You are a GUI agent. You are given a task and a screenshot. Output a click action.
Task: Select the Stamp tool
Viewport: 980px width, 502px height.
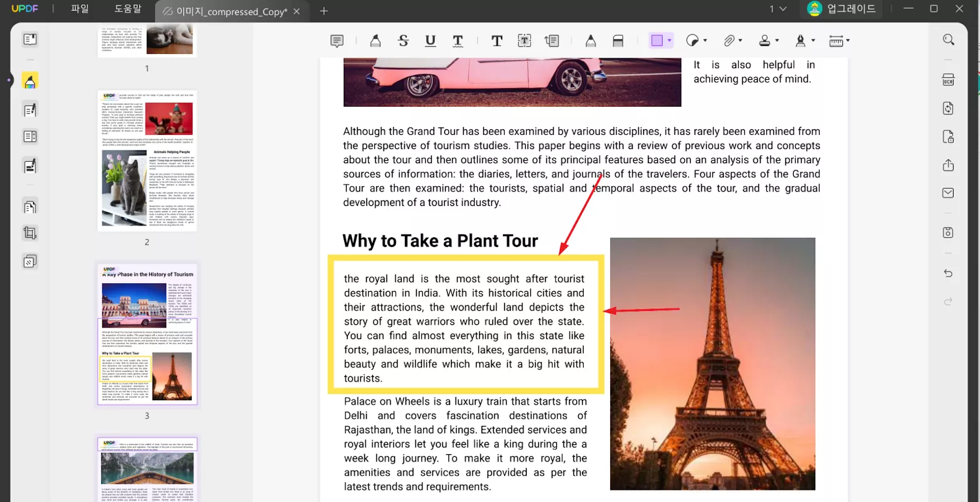coord(765,40)
